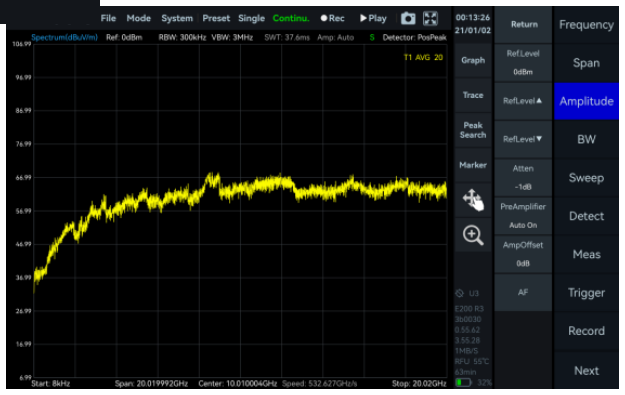The width and height of the screenshot is (625, 395).
Task: Open the File menu
Action: click(108, 18)
